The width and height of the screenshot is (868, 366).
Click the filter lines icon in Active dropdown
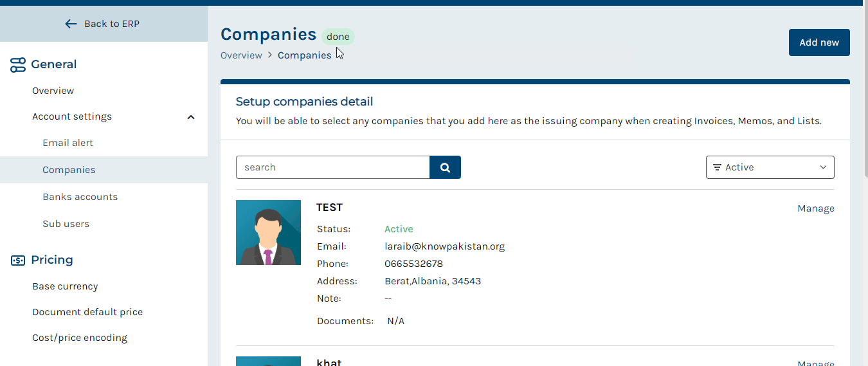click(x=717, y=167)
